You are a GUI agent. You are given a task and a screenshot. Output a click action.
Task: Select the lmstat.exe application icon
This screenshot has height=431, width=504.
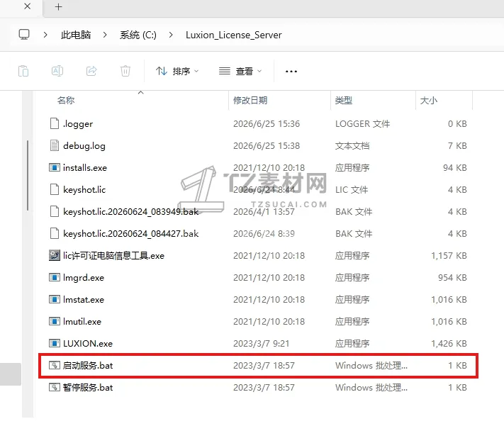pos(55,300)
